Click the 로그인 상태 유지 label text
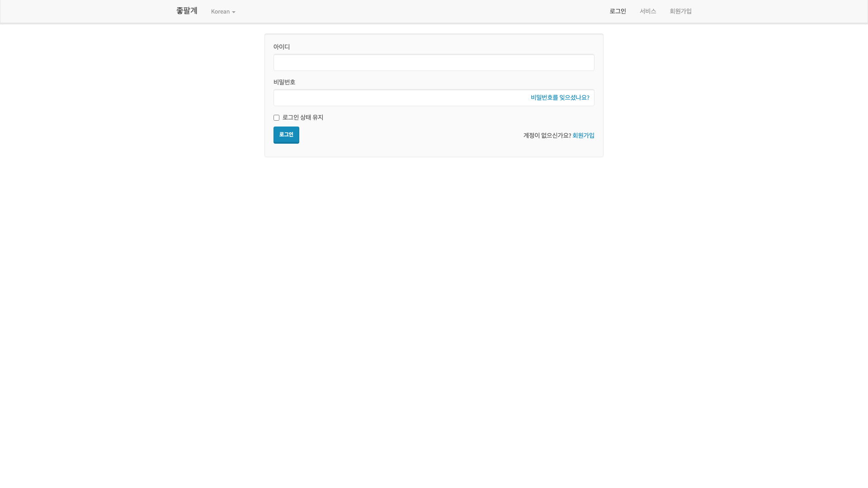The width and height of the screenshot is (868, 488). (x=302, y=117)
